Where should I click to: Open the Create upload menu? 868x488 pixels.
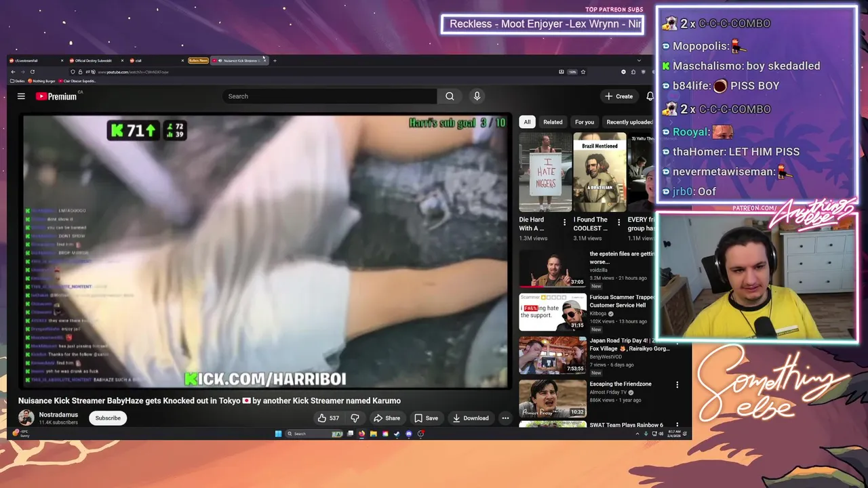619,96
